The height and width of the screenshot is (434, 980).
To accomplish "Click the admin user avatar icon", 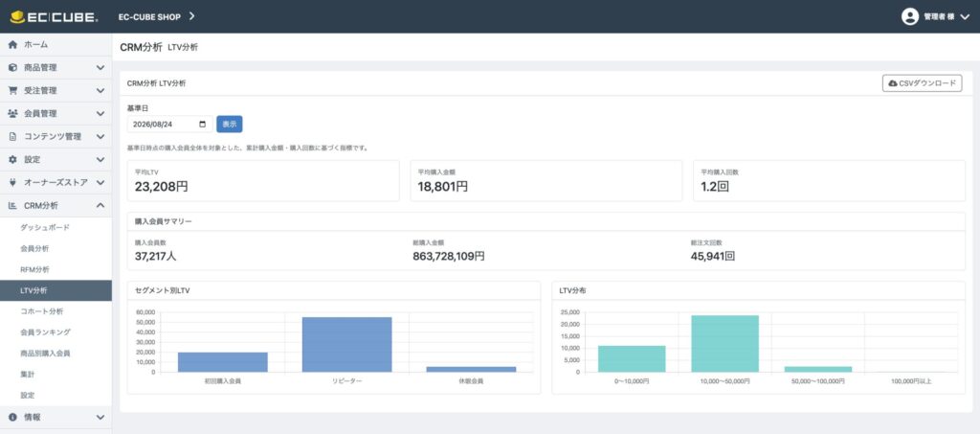I will [910, 17].
